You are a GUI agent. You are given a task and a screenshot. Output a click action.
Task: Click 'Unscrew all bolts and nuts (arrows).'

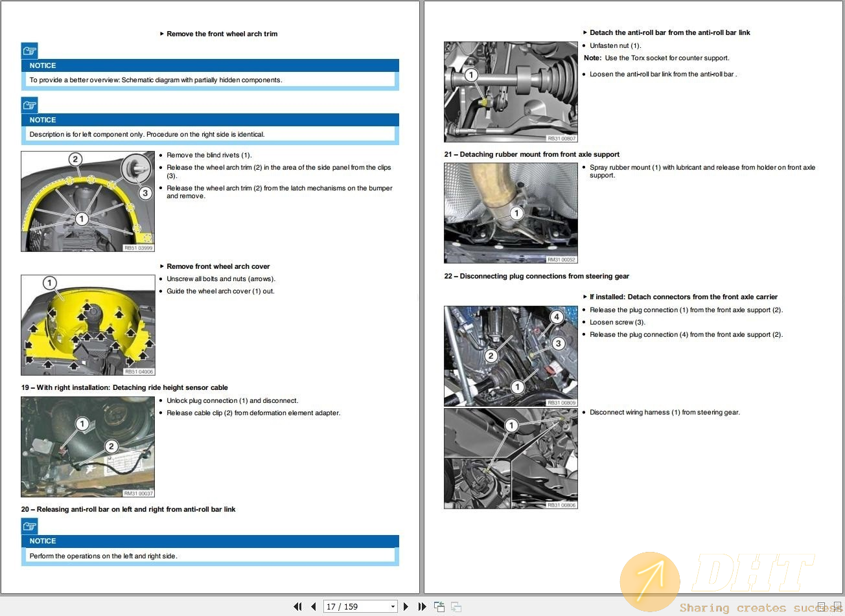click(x=221, y=279)
